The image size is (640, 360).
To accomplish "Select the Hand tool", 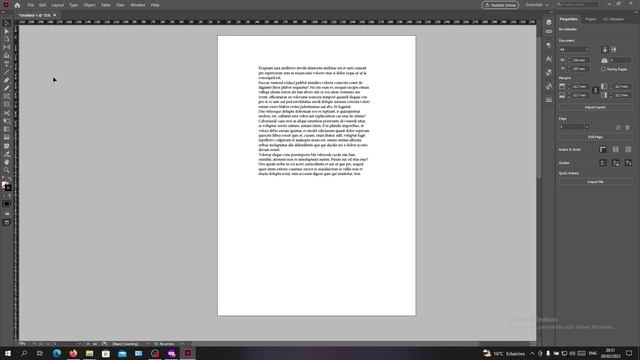I will tap(7, 162).
